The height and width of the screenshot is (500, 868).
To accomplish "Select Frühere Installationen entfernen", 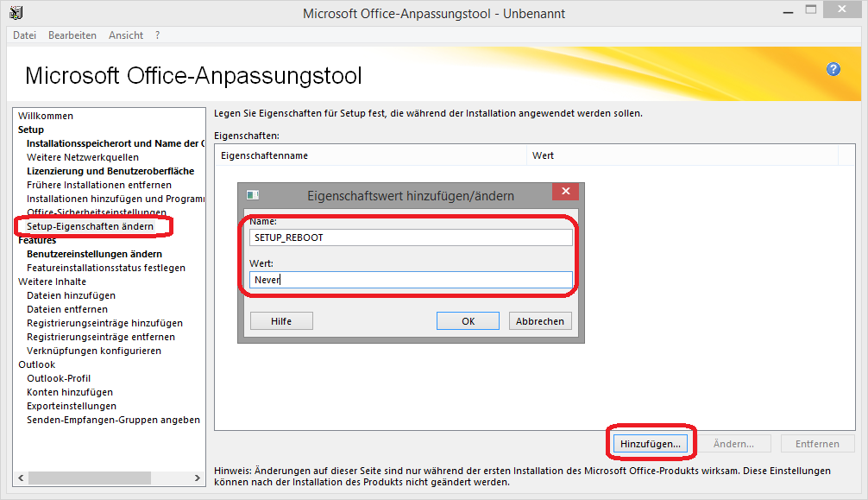I will [99, 185].
